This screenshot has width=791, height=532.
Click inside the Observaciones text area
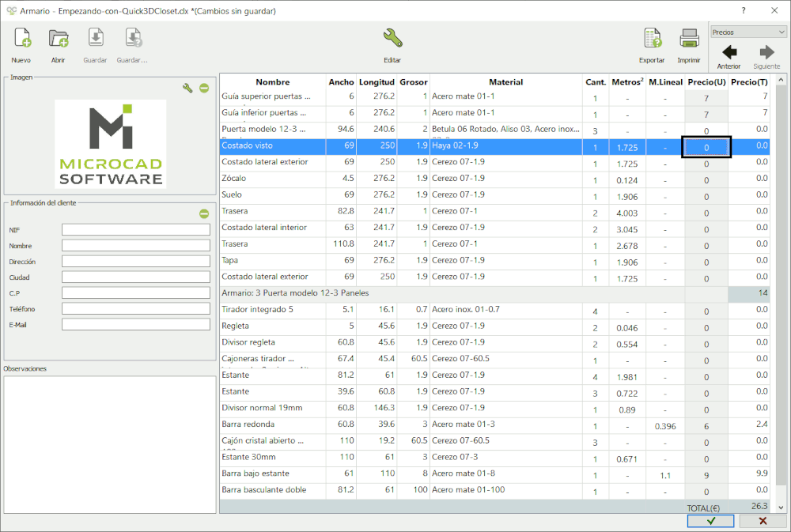[110, 444]
